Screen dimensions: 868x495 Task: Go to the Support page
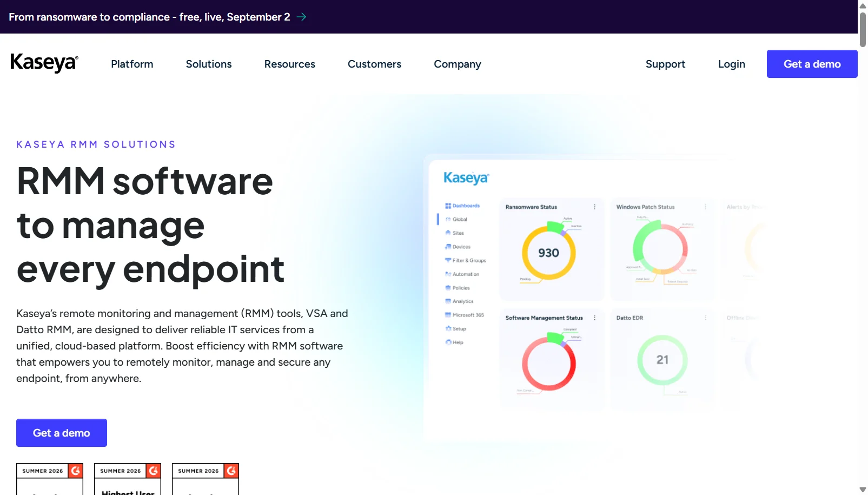point(665,64)
